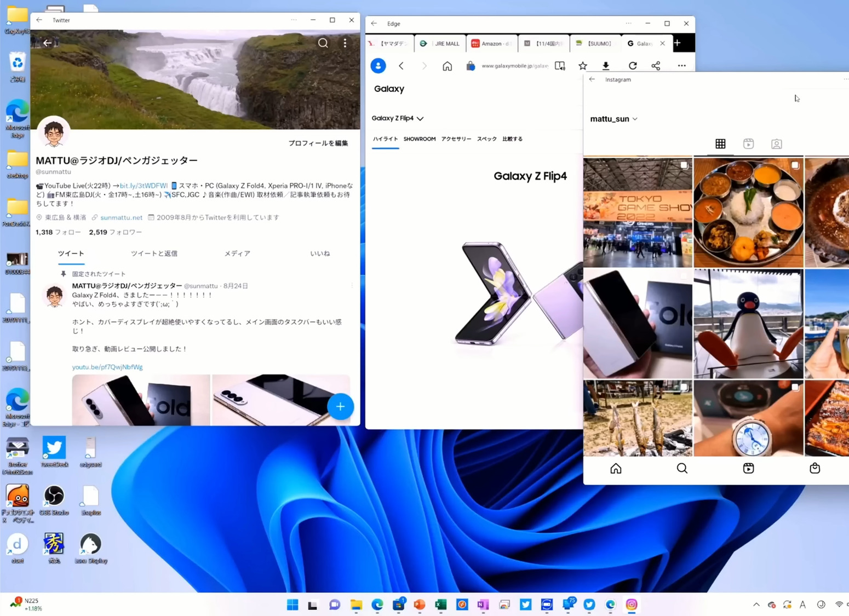Open the Windows Start menu
849x616 pixels.
coord(292,605)
